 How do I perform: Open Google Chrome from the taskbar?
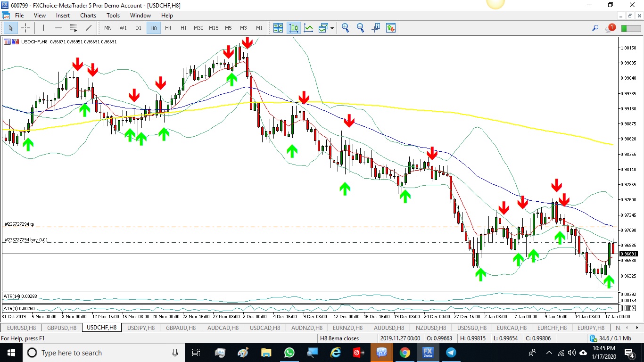[x=405, y=353]
